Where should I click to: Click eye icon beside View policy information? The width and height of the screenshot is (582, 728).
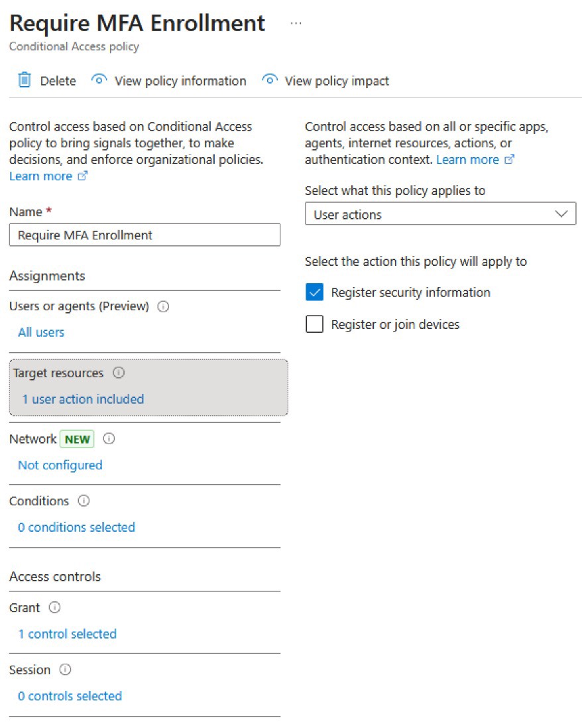(99, 80)
